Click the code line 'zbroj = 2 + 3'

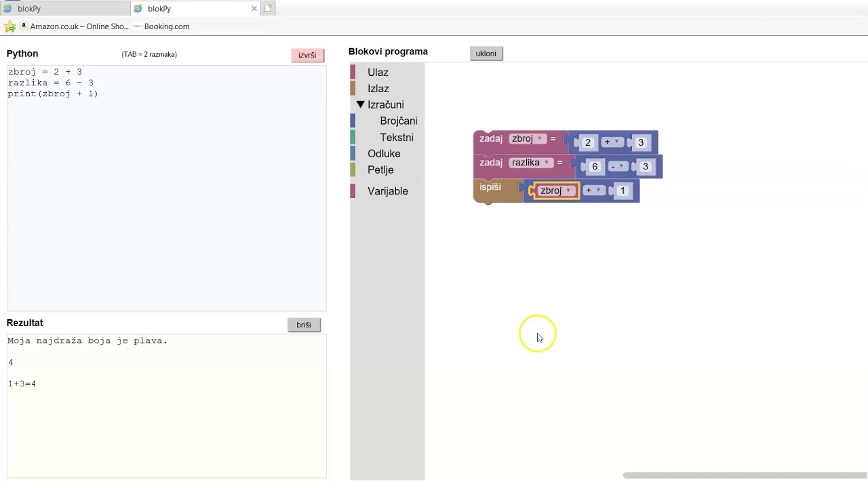(x=45, y=72)
